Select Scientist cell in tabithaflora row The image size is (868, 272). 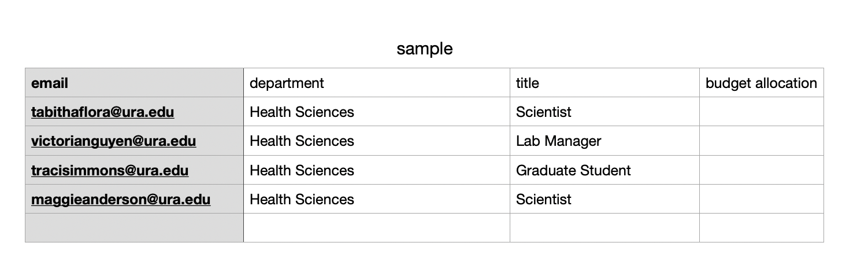[x=604, y=112]
